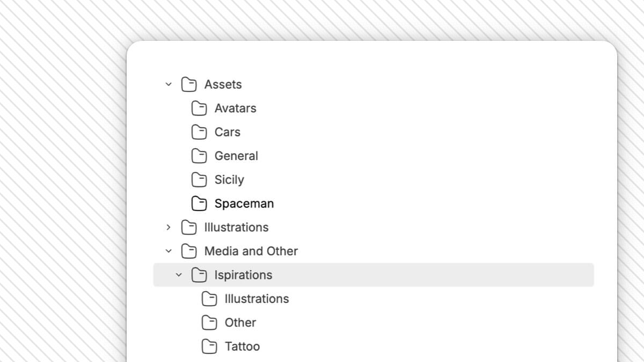The width and height of the screenshot is (644, 362).
Task: Click the Other folder icon
Action: point(209,323)
